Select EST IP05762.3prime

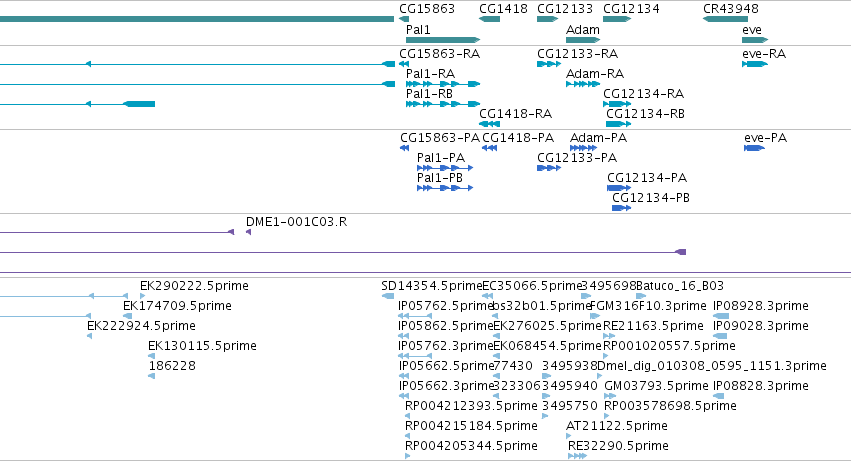(446, 346)
